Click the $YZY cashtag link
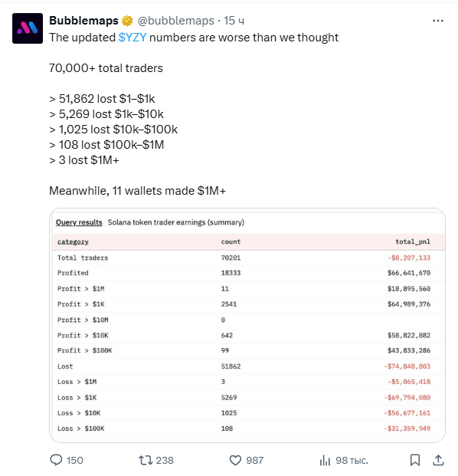458x476 pixels. 132,38
